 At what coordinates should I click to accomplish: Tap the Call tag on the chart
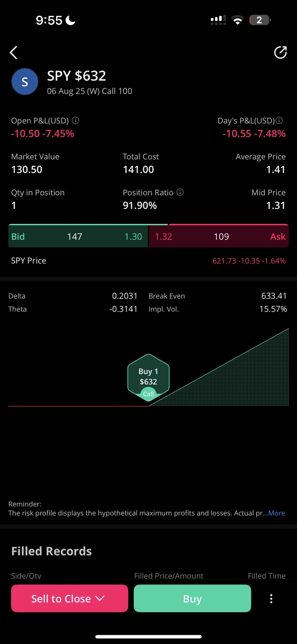(148, 394)
